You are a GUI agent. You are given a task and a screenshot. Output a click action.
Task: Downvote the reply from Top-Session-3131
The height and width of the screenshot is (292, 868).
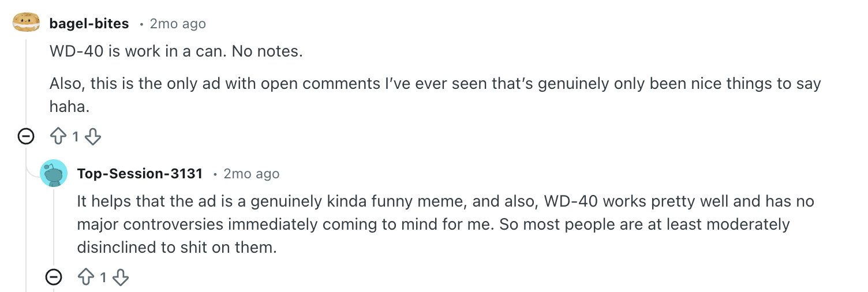[120, 278]
